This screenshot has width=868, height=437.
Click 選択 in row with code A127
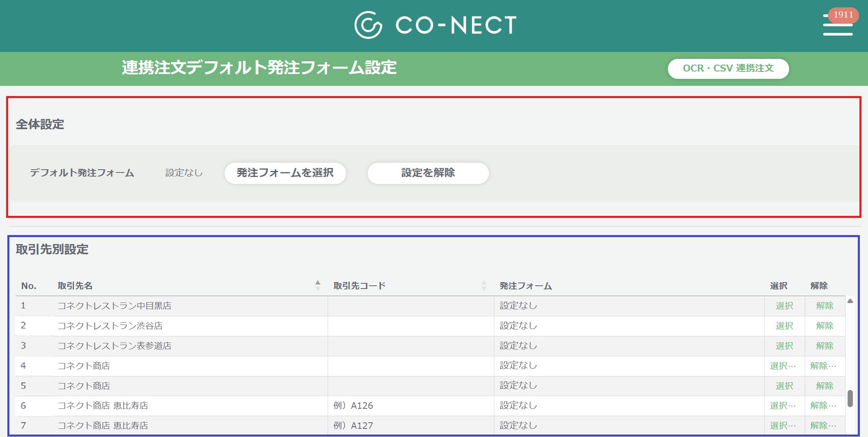(783, 426)
